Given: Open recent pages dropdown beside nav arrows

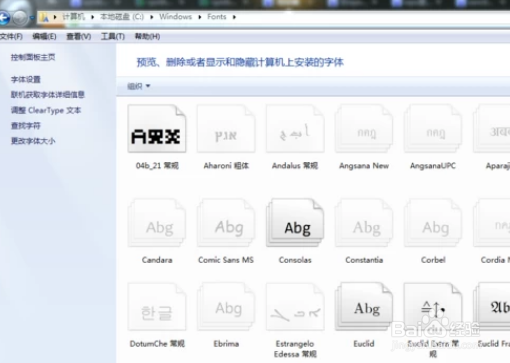Looking at the screenshot, I should point(32,18).
